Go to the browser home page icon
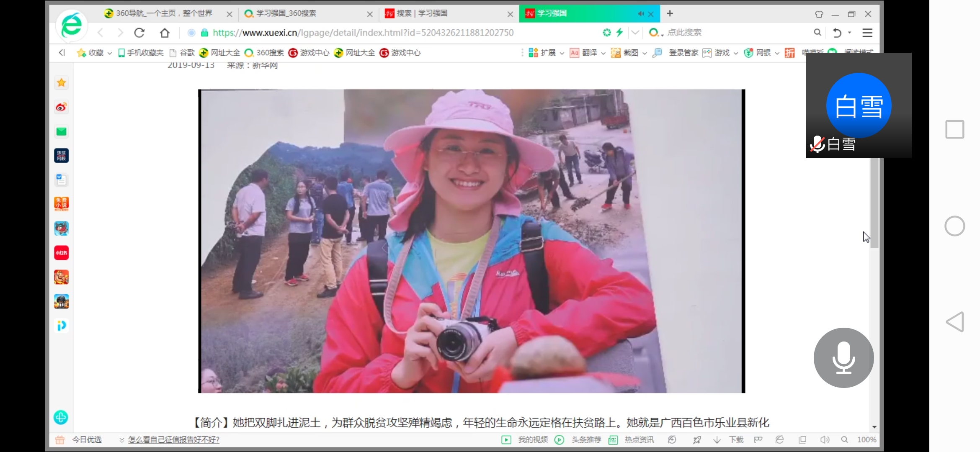This screenshot has height=452, width=980. (165, 33)
